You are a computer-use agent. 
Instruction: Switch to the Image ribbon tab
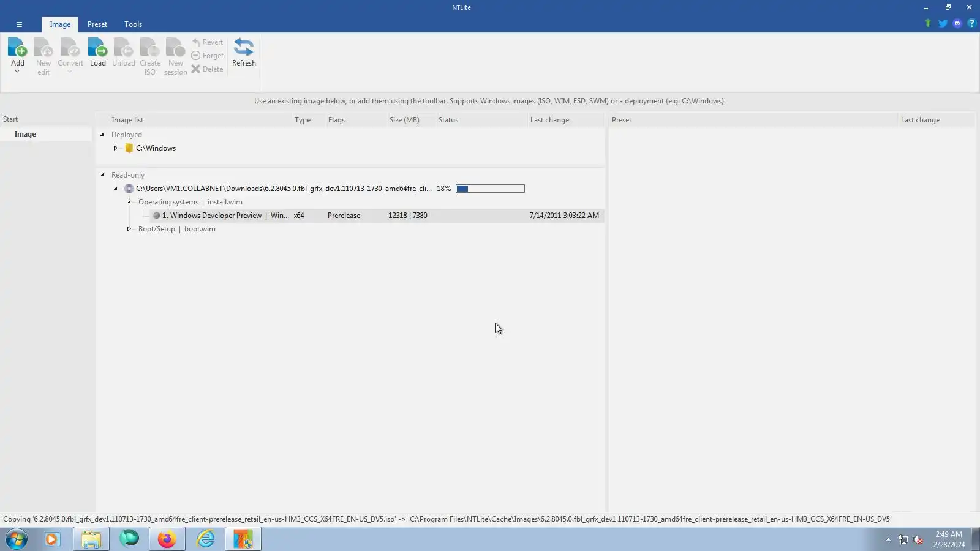[60, 24]
